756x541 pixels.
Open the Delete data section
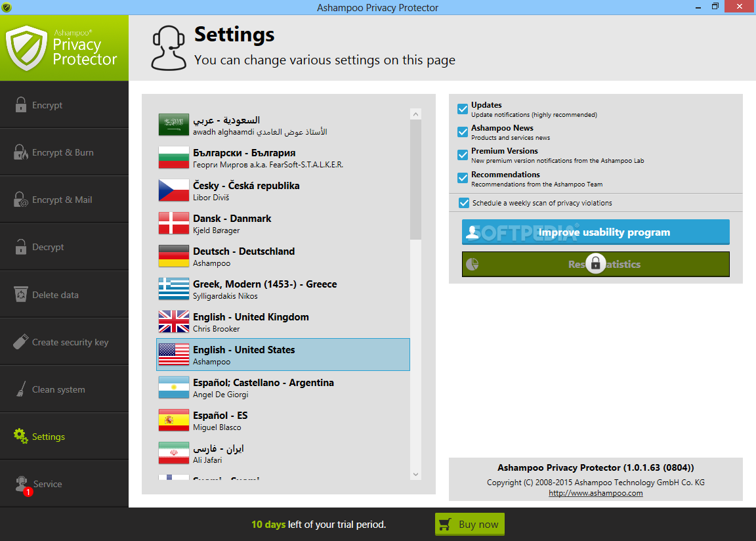pos(64,294)
